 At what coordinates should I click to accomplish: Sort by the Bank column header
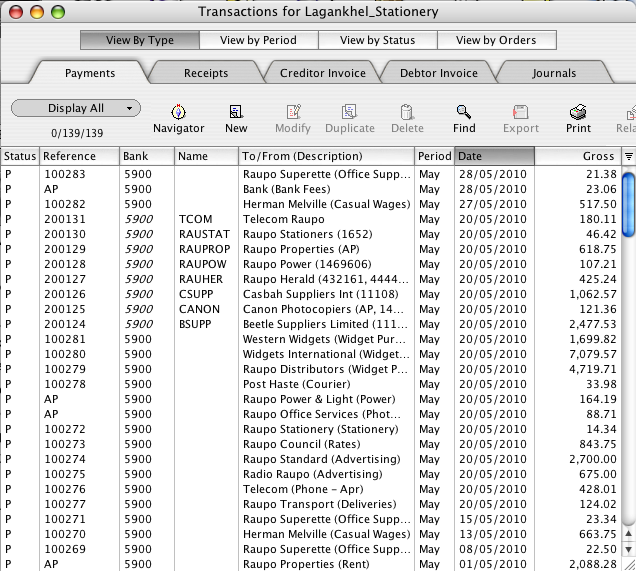tap(147, 156)
